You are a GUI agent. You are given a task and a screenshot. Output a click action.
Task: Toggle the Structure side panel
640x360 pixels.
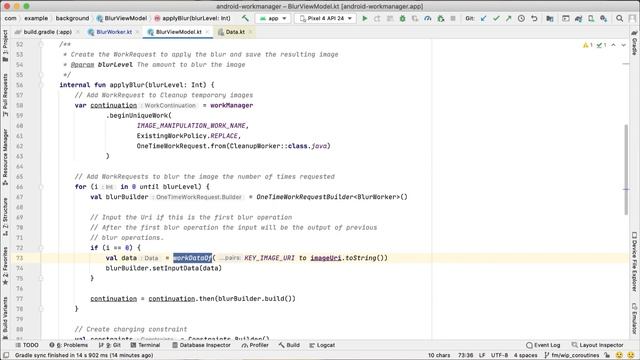5,217
